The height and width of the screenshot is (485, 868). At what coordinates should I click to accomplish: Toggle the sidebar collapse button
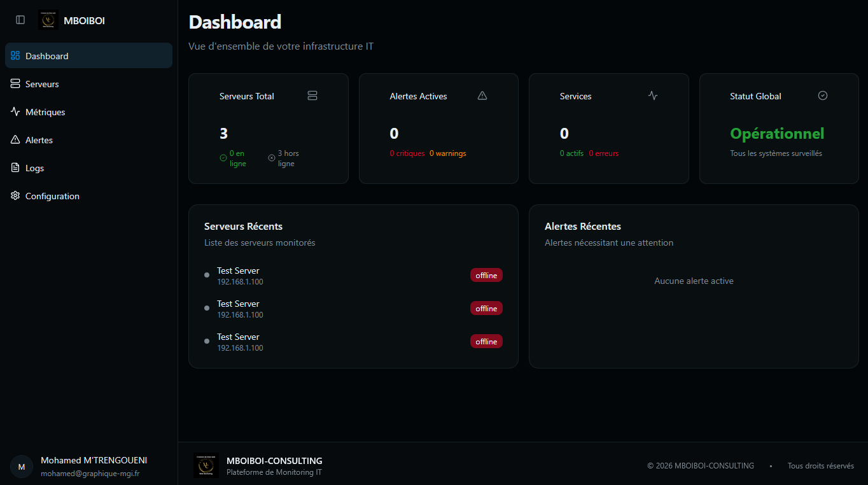pyautogui.click(x=20, y=20)
